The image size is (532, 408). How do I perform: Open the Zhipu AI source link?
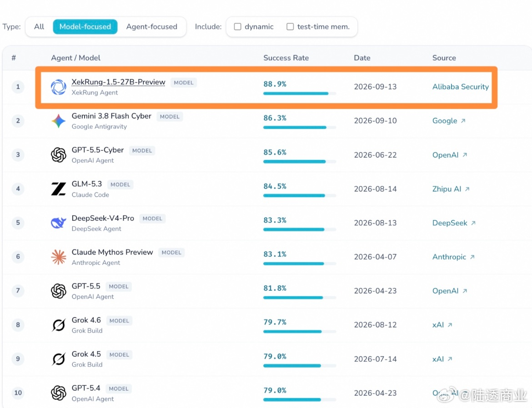click(x=451, y=189)
